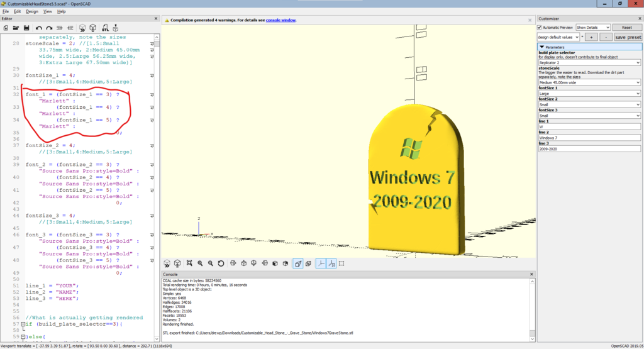Viewport: 644px width, 349px height.
Task: Create a new file in editor toolbar
Action: (6, 28)
